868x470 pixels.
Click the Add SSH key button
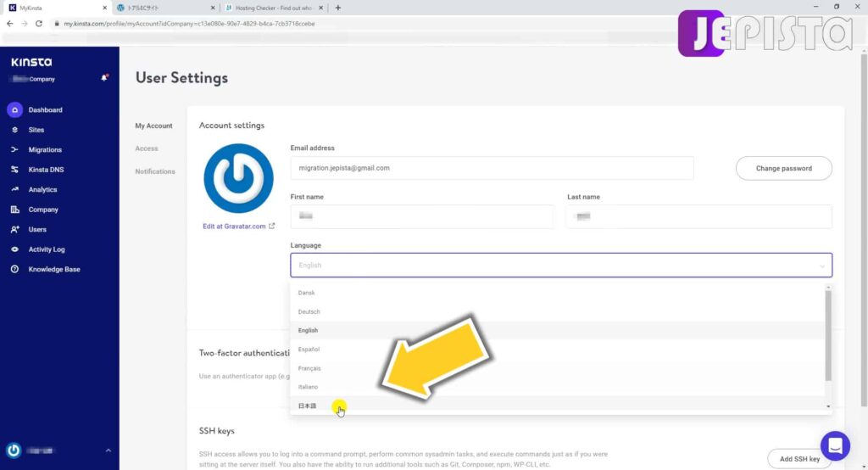pos(799,459)
